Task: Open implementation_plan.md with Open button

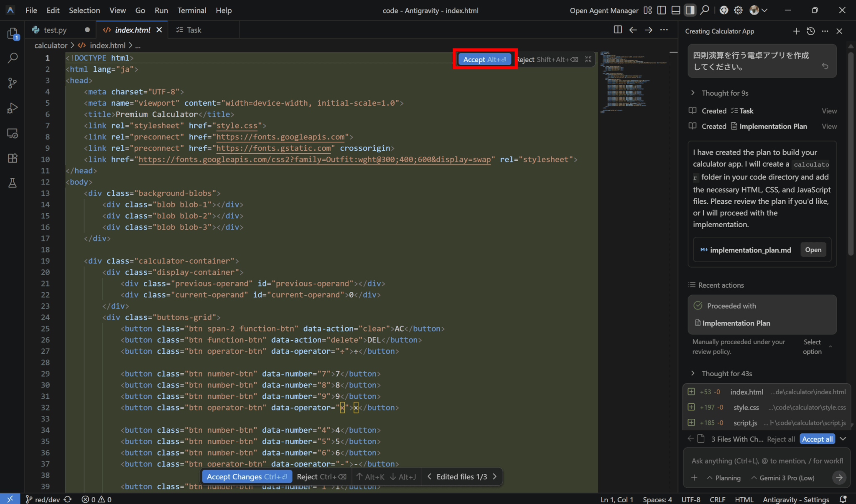Action: click(x=813, y=250)
